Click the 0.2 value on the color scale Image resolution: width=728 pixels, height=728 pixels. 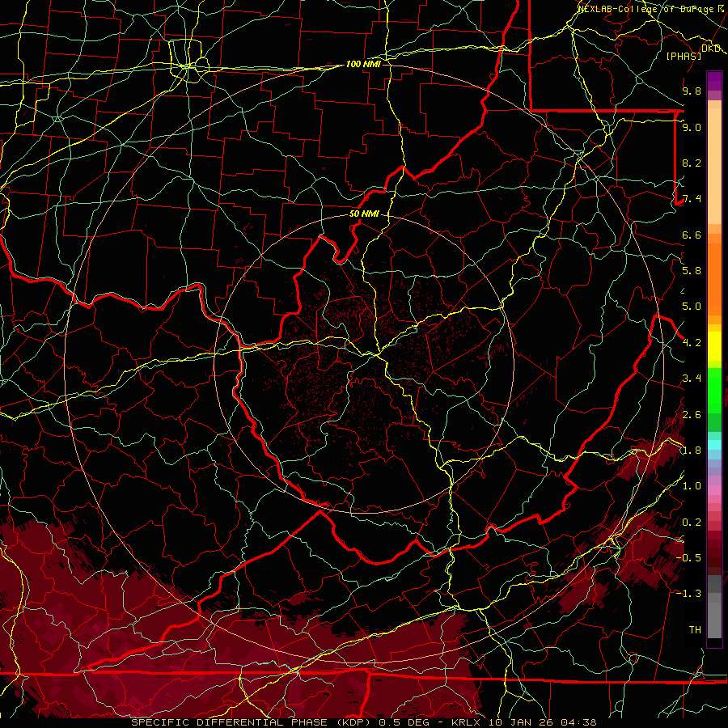point(692,523)
